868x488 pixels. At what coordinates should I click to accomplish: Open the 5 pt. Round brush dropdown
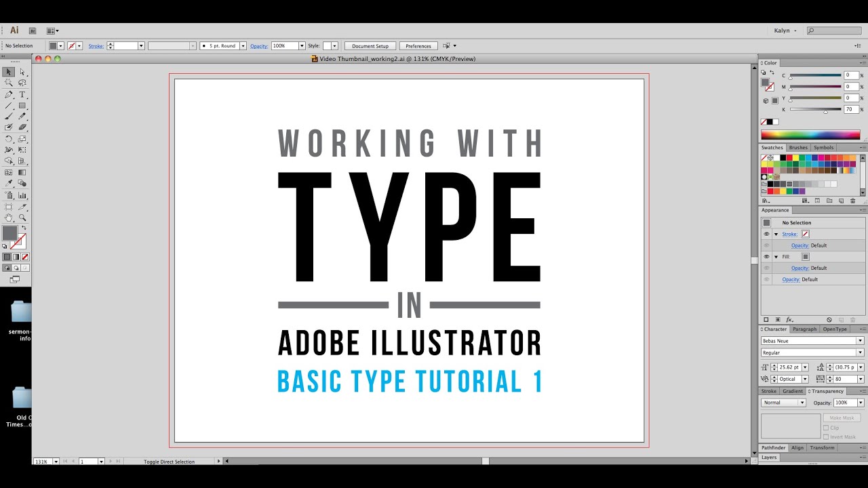tap(243, 46)
